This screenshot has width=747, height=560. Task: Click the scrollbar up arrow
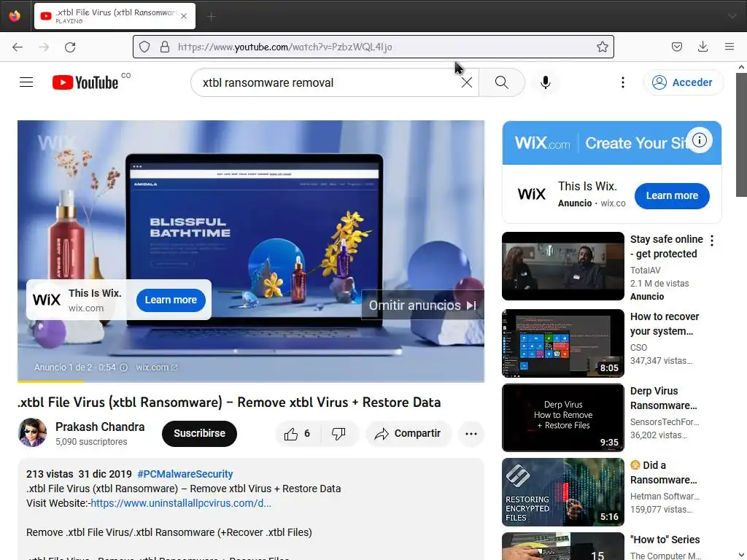pyautogui.click(x=741, y=67)
